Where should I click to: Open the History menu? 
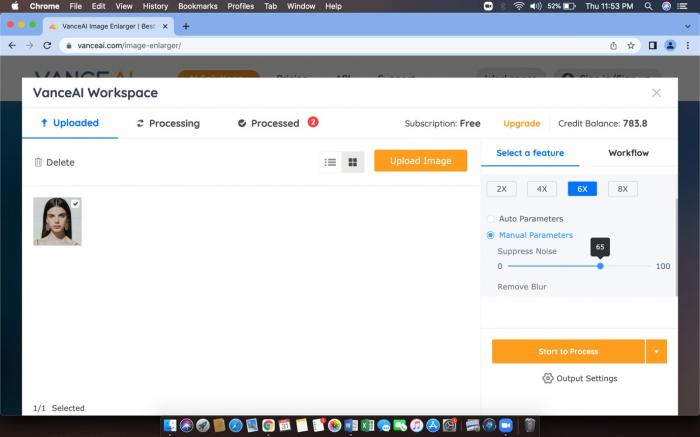[x=155, y=6]
